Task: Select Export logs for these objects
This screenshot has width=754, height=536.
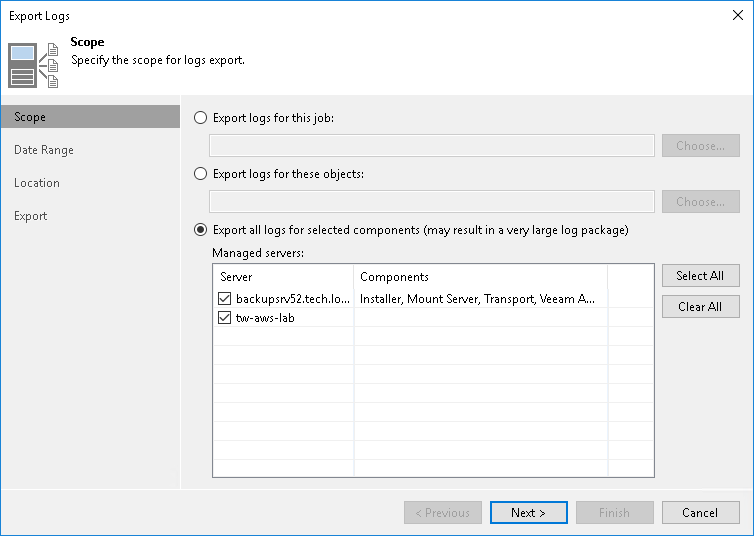Action: (x=201, y=174)
